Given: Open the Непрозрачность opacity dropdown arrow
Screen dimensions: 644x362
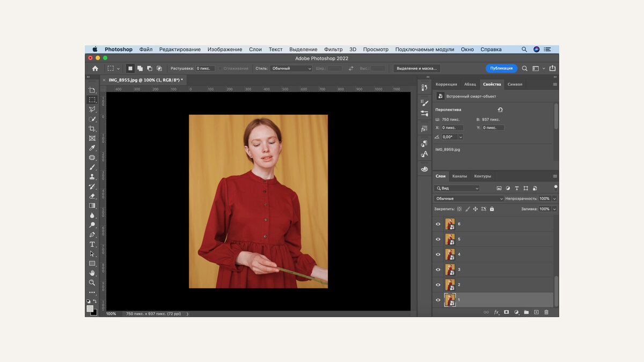Looking at the screenshot, I should [554, 198].
